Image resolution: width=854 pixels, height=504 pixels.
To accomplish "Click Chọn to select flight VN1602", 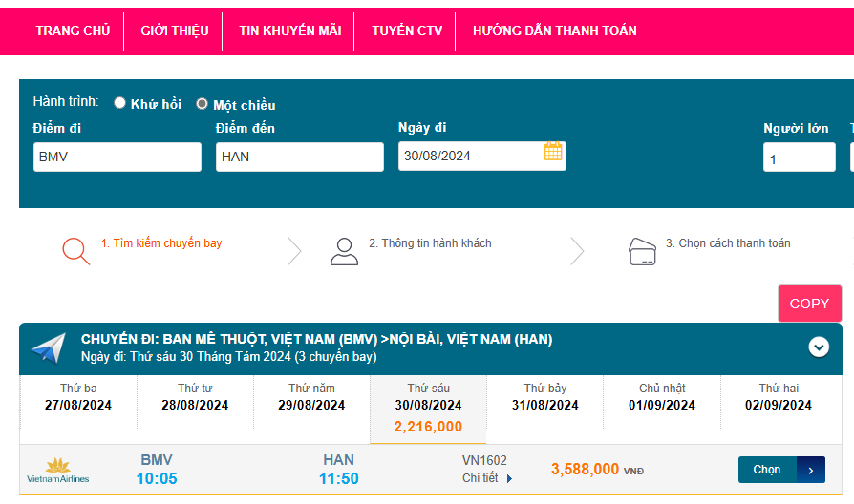I will (x=780, y=470).
